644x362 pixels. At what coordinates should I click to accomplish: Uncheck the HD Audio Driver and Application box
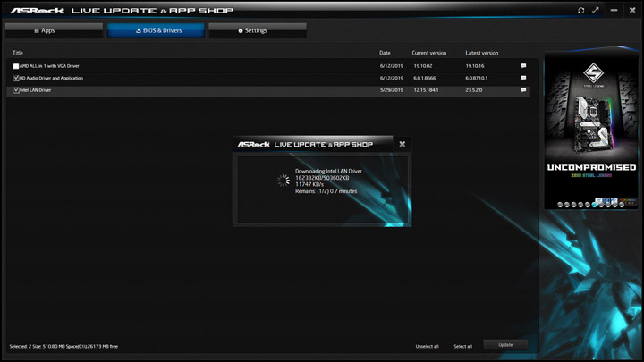pyautogui.click(x=15, y=78)
